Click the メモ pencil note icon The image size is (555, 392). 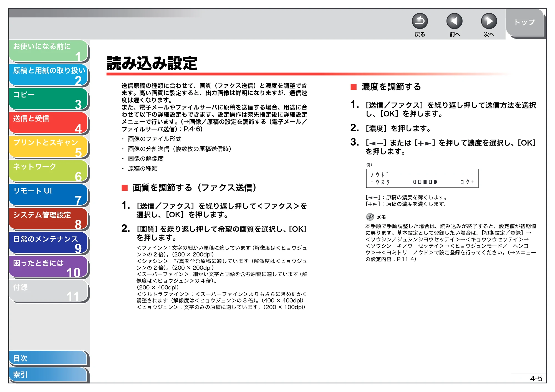[370, 217]
